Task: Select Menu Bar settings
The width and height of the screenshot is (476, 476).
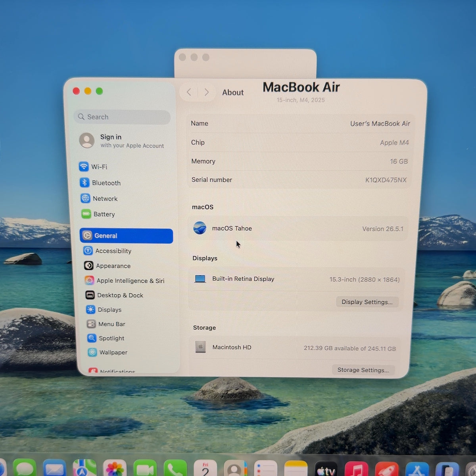Action: 106,324
